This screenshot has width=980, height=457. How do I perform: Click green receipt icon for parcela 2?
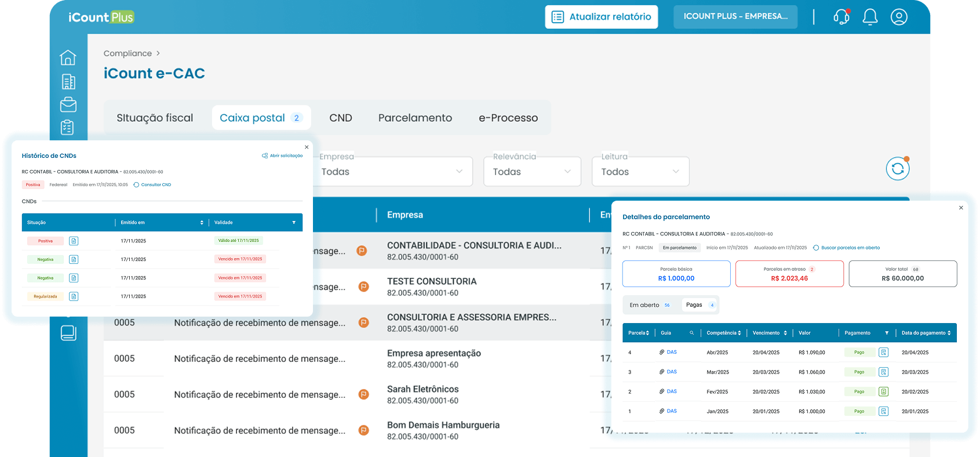click(x=883, y=391)
